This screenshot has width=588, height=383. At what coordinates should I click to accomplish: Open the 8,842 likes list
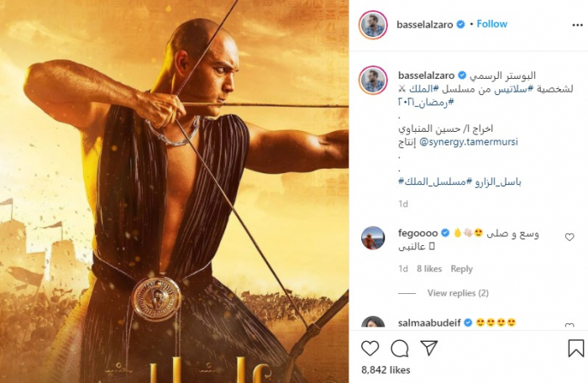(386, 370)
